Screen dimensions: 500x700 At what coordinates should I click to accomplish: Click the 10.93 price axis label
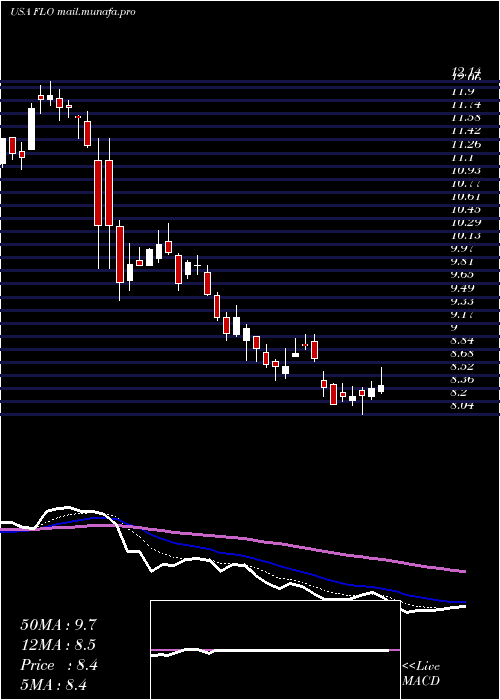coord(466,170)
